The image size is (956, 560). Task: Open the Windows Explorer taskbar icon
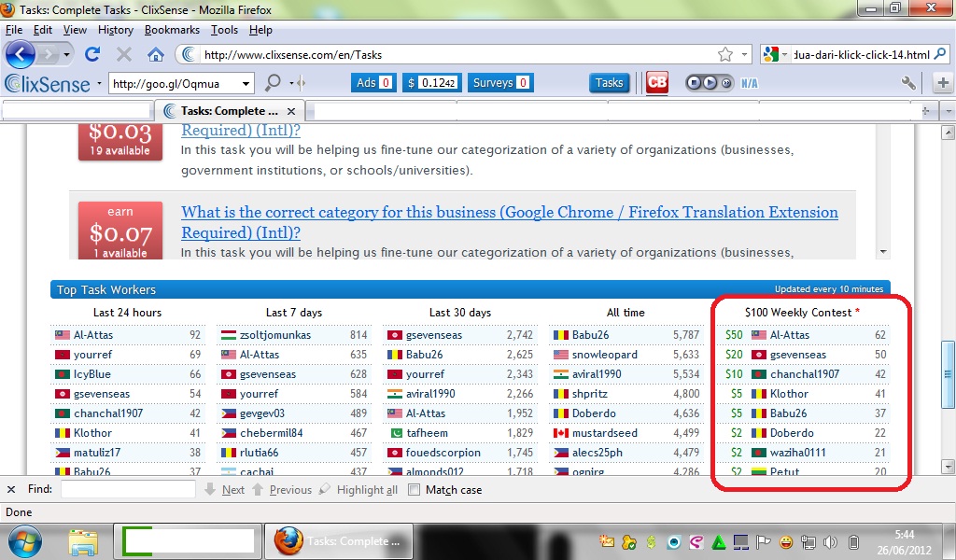pos(83,541)
